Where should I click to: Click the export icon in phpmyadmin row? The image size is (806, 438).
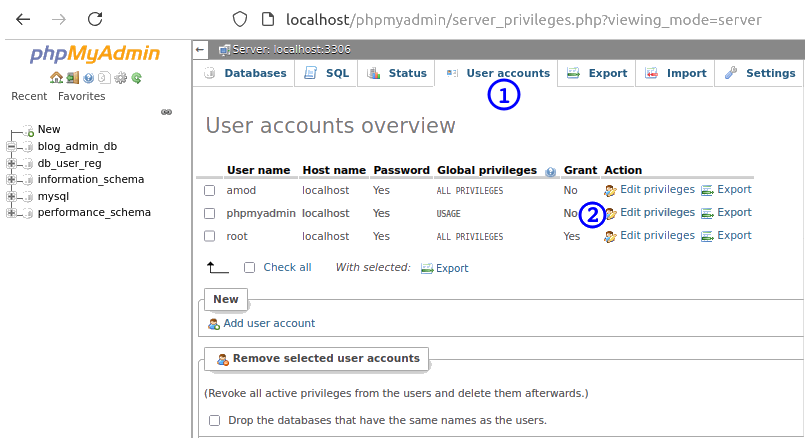707,213
